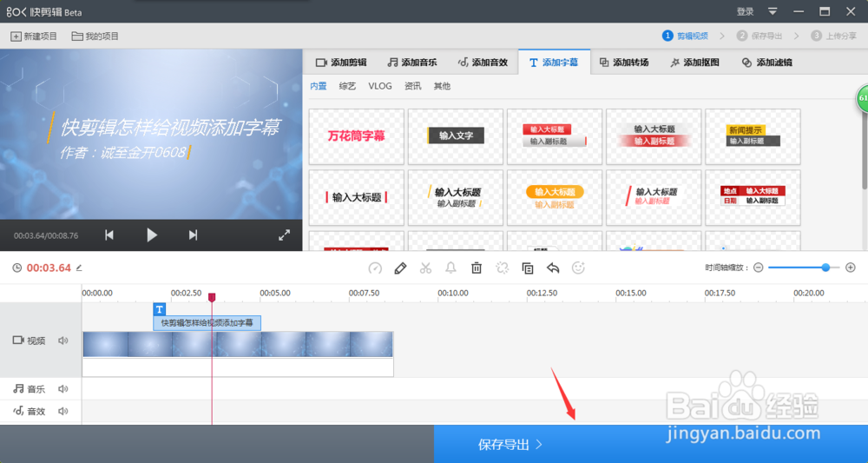
Task: Click step 2 保存导出 in header
Action: click(x=759, y=36)
